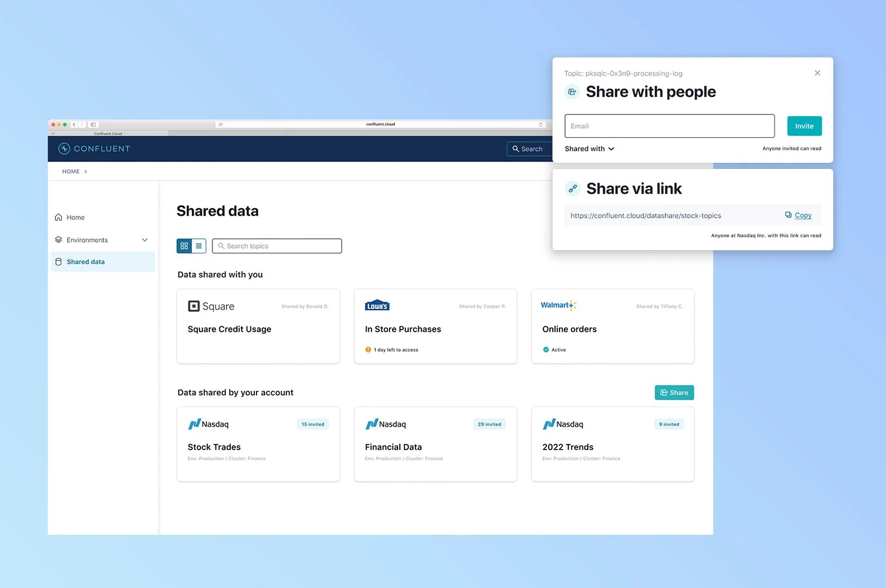
Task: Click Shared by Cooper P. text
Action: tap(482, 306)
